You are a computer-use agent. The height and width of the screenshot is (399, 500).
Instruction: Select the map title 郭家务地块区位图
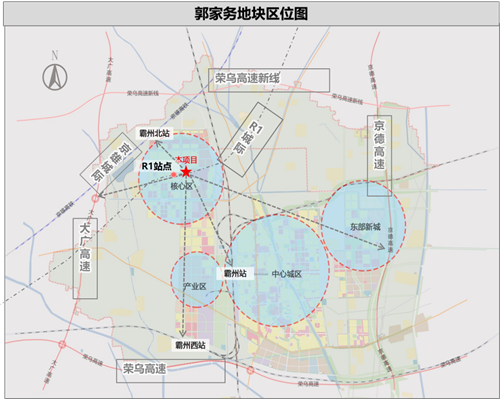pos(251,14)
